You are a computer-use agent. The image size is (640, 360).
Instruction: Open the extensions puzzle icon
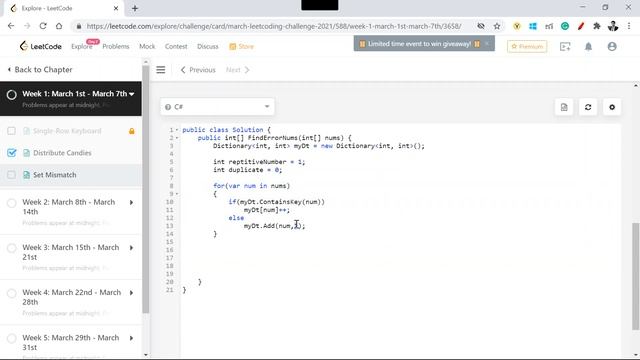pyautogui.click(x=597, y=26)
